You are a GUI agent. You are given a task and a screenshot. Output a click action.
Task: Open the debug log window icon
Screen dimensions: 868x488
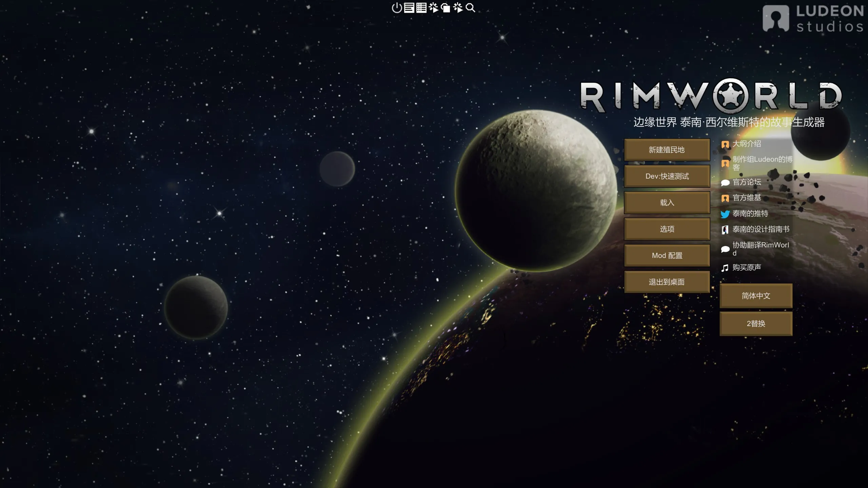pyautogui.click(x=409, y=7)
